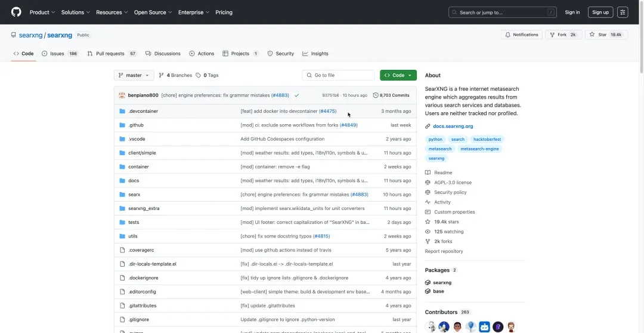
Task: Expand the Open Source menu
Action: 153,13
